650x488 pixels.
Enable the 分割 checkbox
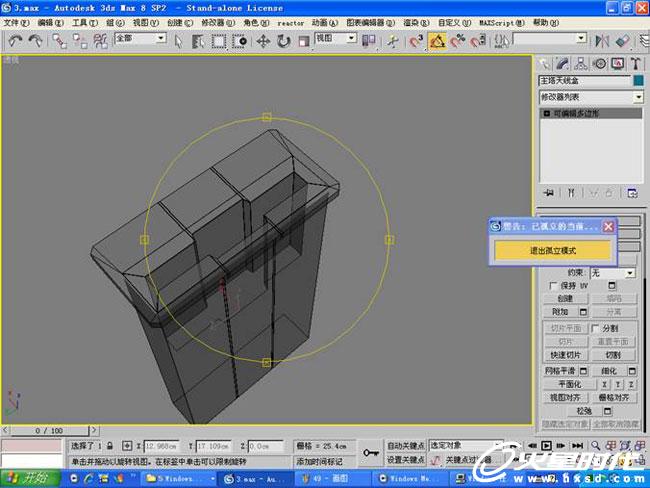(x=595, y=328)
